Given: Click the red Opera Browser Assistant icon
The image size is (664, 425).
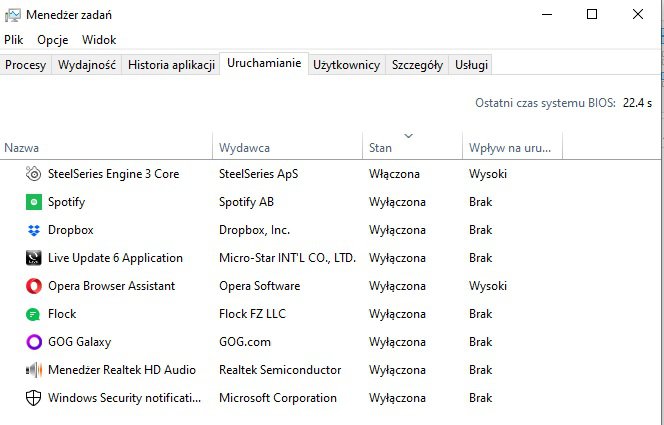Looking at the screenshot, I should [33, 286].
